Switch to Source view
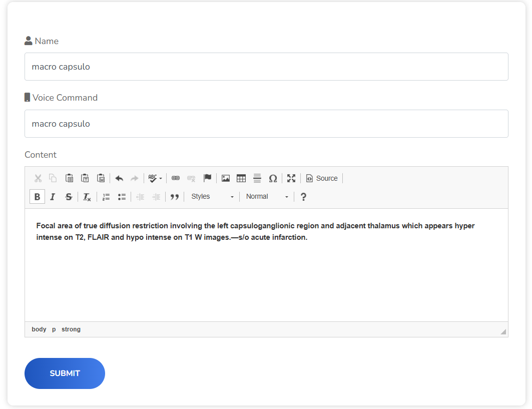The image size is (532, 409). (322, 178)
